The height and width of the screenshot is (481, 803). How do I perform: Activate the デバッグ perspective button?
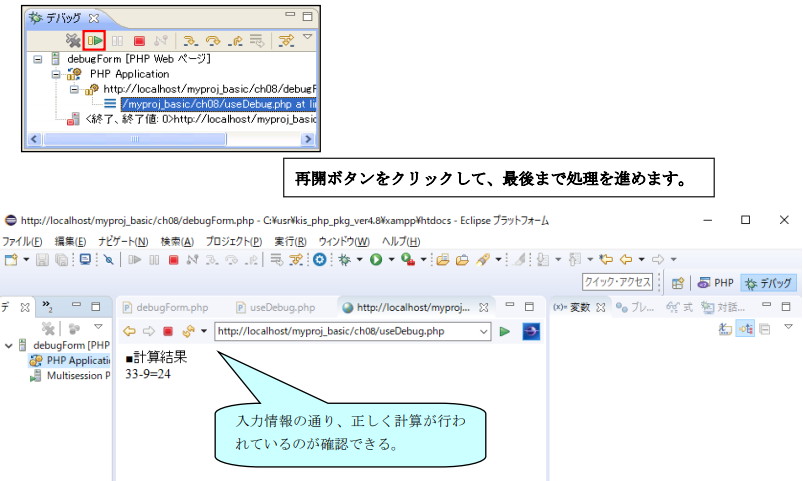[768, 283]
